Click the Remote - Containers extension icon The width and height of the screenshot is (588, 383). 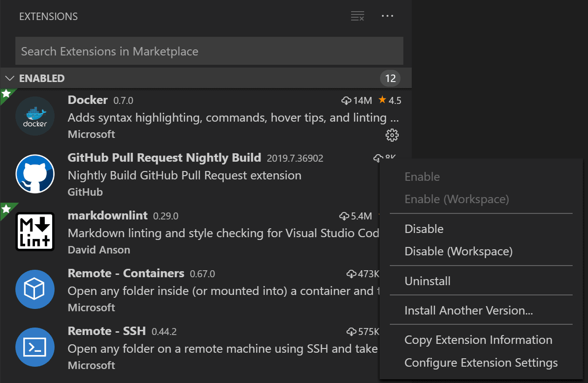[x=35, y=289]
